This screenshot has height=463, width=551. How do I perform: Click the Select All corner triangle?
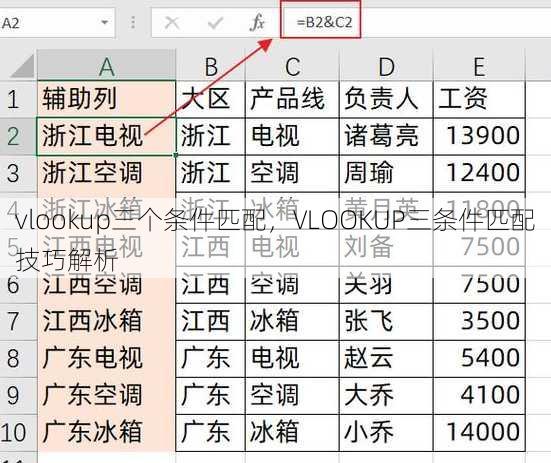22,66
